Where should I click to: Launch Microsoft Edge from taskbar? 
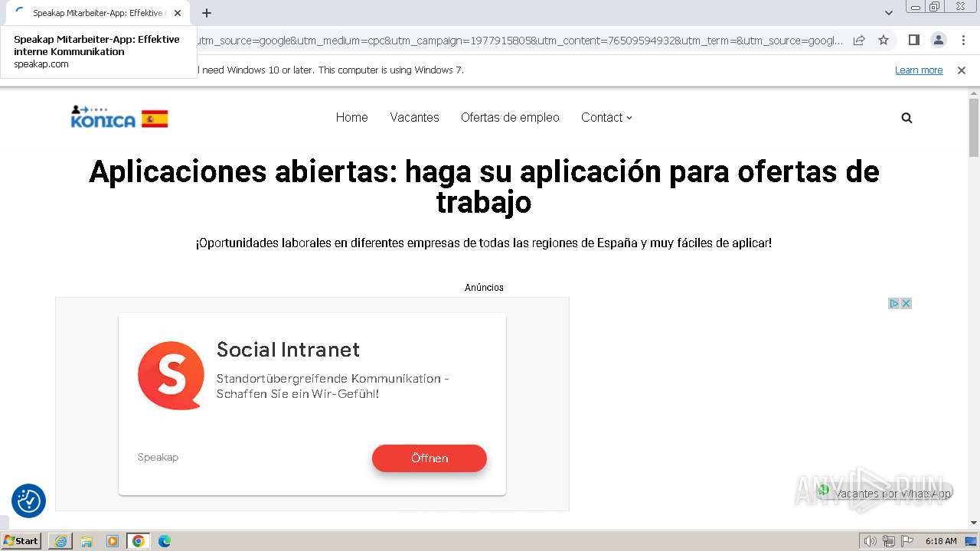[x=165, y=541]
